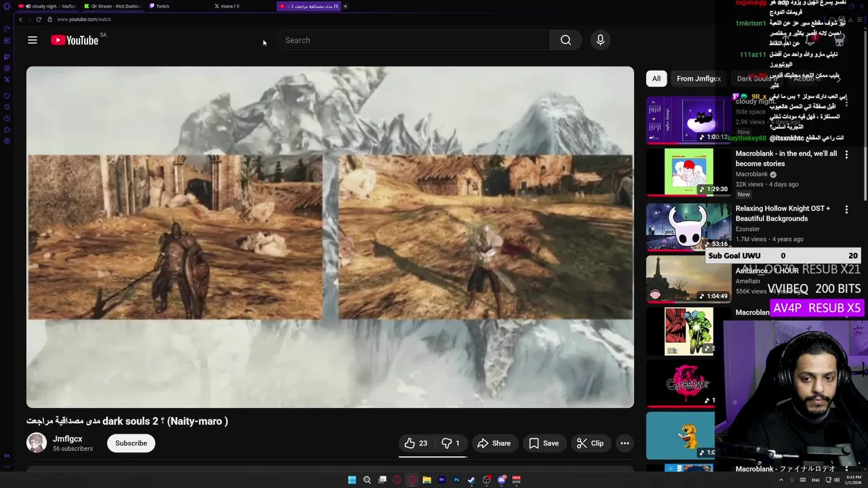The width and height of the screenshot is (868, 488).
Task: Dislike the video
Action: pos(451,443)
